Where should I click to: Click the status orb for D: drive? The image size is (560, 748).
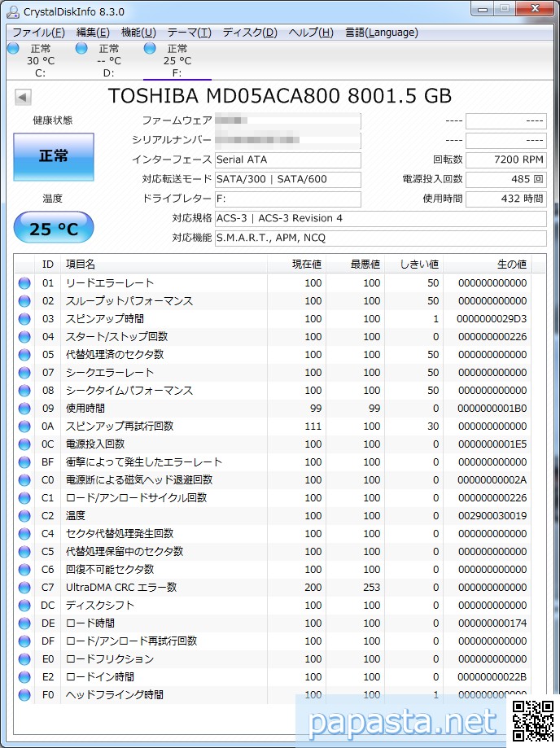pos(81,49)
